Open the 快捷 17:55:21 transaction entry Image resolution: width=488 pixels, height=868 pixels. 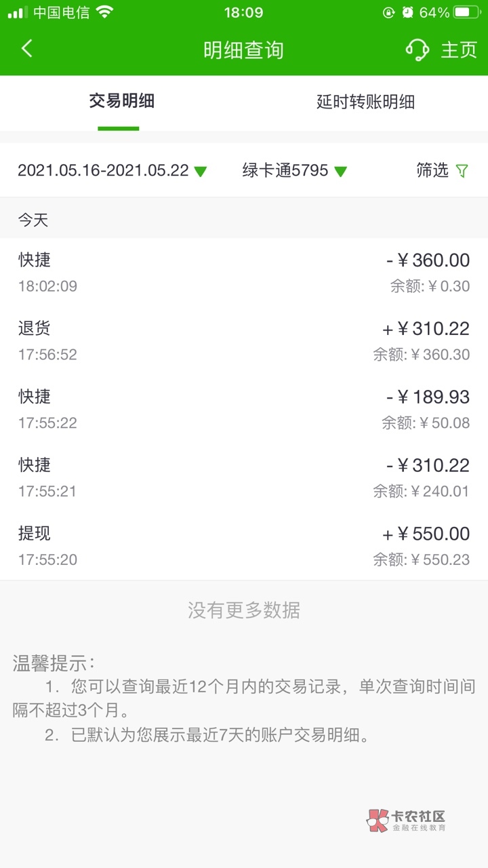point(244,477)
